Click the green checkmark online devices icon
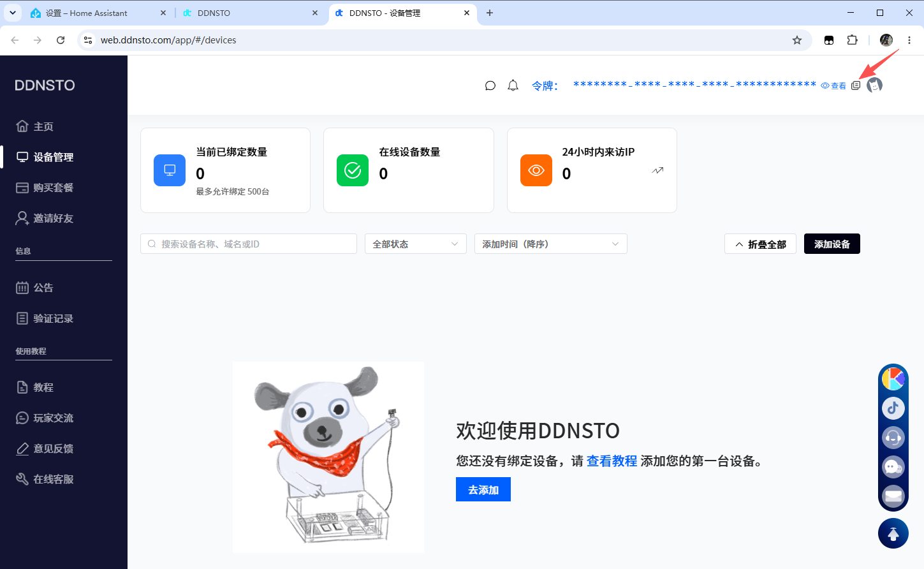 [353, 170]
